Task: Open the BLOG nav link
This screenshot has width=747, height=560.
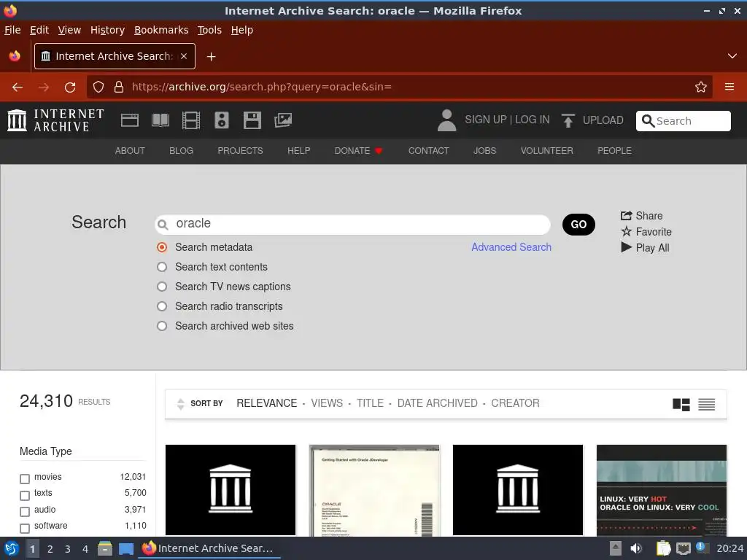Action: pos(181,150)
